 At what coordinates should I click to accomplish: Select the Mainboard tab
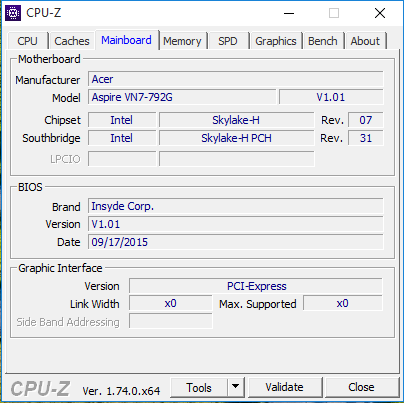click(127, 40)
